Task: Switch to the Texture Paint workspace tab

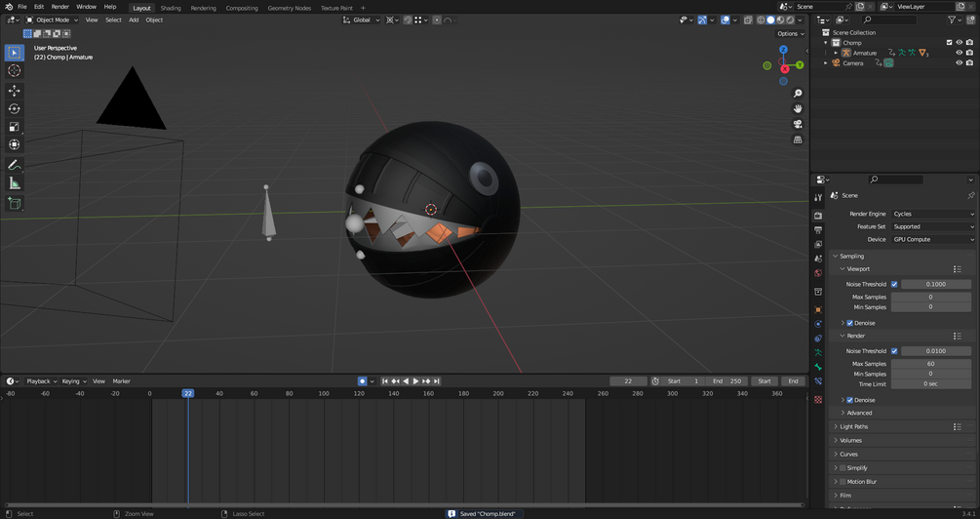Action: [x=336, y=8]
